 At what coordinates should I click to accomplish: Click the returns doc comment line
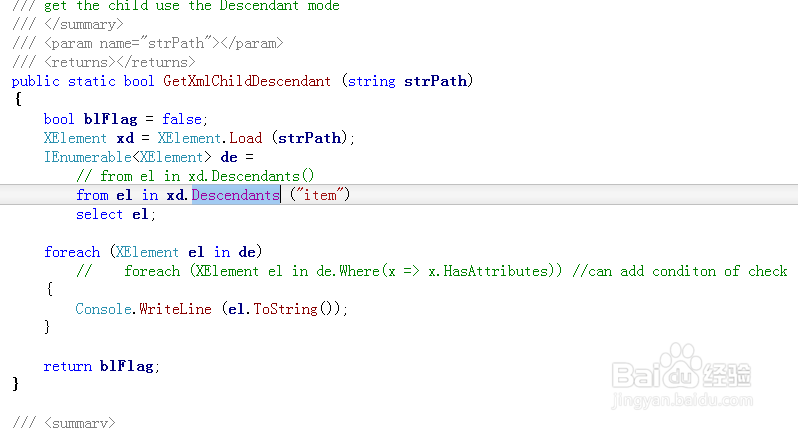tap(104, 62)
